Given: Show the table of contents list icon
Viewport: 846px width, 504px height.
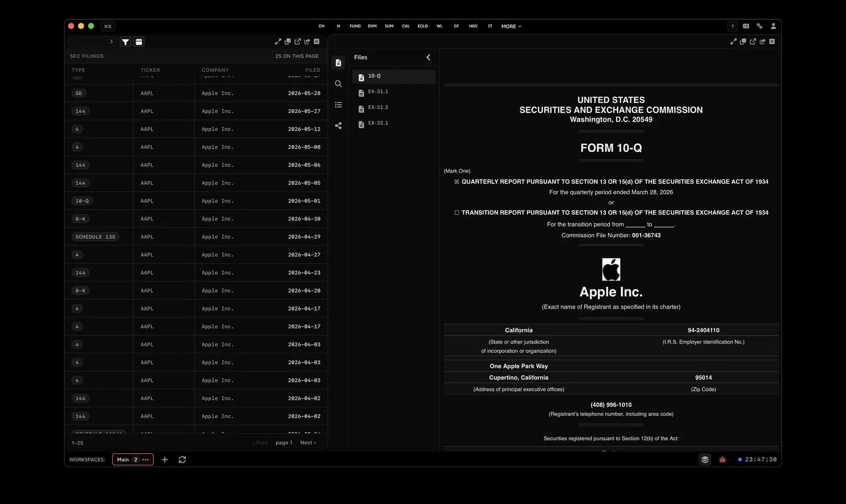Looking at the screenshot, I should (338, 105).
